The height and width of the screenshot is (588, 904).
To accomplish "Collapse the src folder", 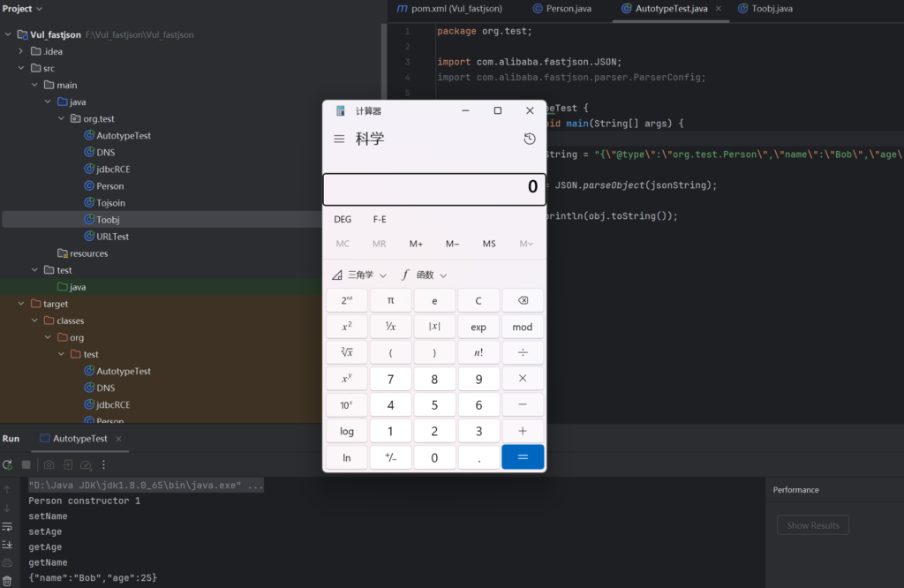I will point(21,68).
